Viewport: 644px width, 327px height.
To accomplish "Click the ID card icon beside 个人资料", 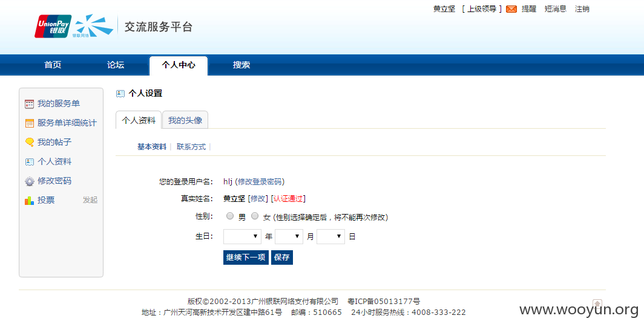I will 29,161.
